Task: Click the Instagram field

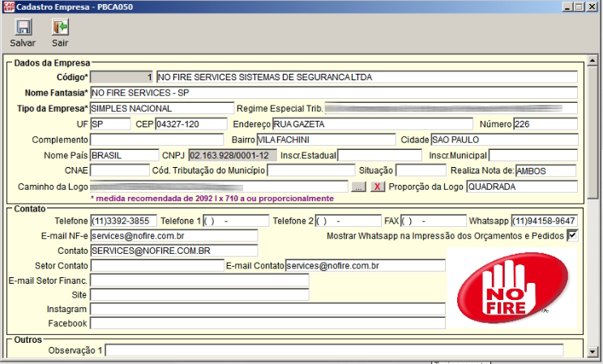Action: coord(267,309)
